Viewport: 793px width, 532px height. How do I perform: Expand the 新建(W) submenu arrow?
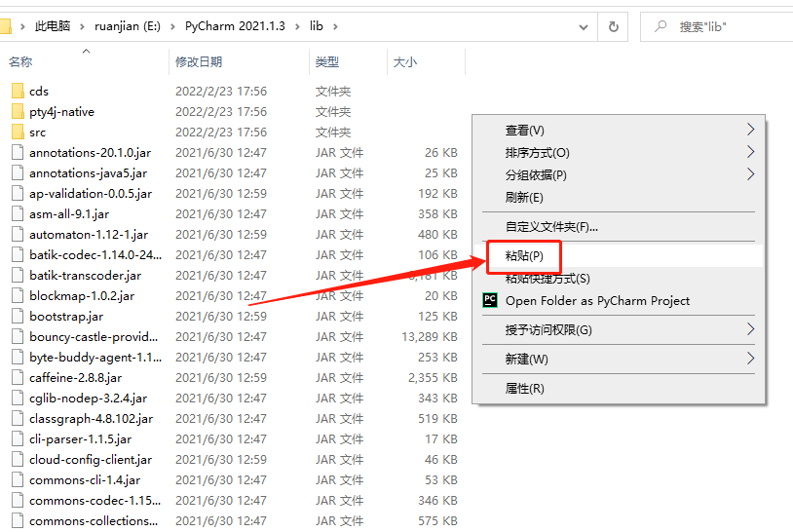pos(750,359)
